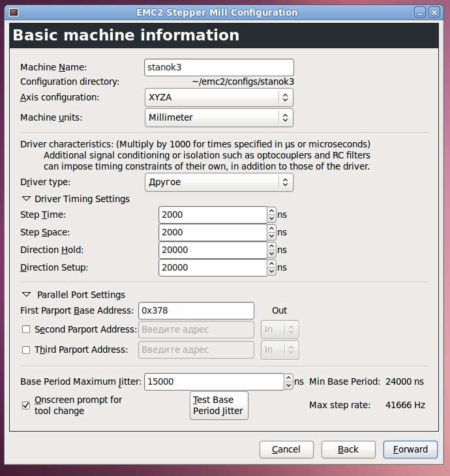
Task: Increase the Step Space value
Action: coord(272,229)
